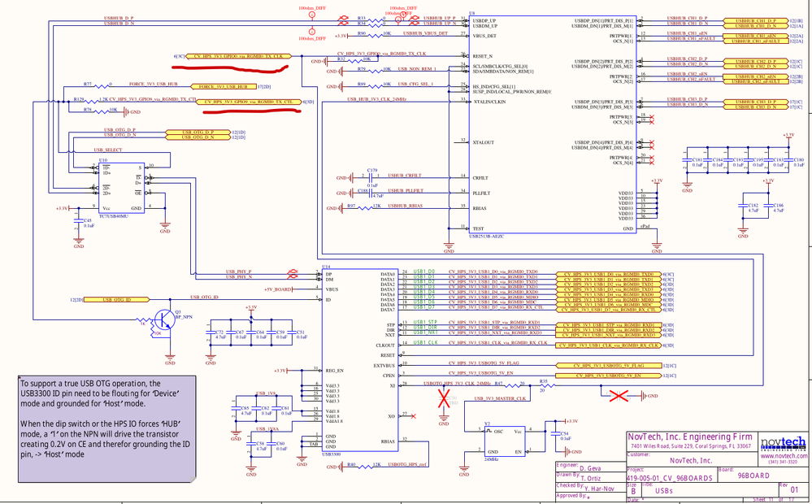
Task: Click the purple USB OTG note box
Action: (107, 429)
